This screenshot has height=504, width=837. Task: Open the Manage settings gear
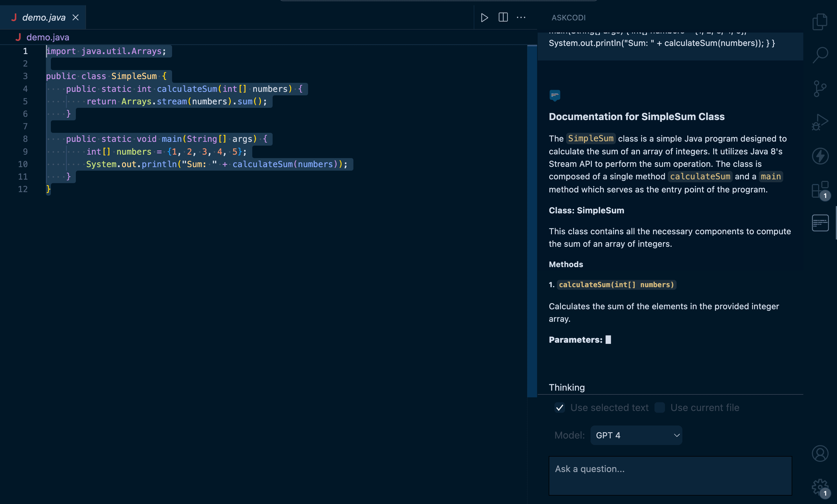point(820,487)
